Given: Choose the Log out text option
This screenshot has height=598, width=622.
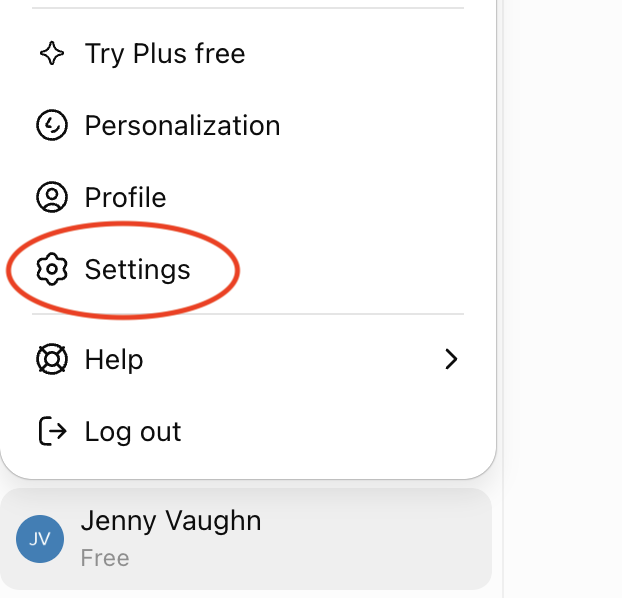Looking at the screenshot, I should click(x=133, y=432).
